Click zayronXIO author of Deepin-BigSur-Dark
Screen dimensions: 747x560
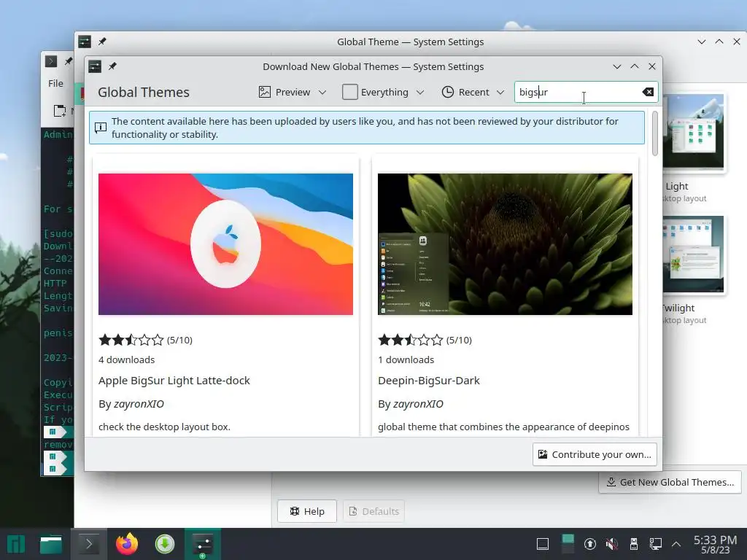(418, 404)
